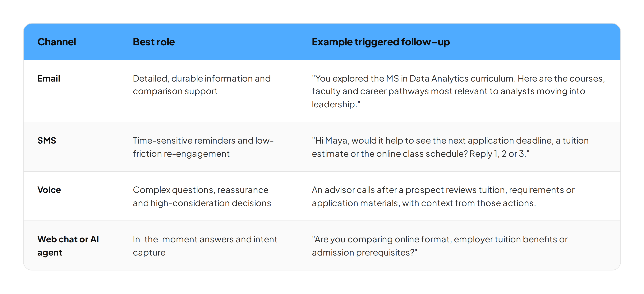The height and width of the screenshot is (294, 644).
Task: Click the blue table header bar
Action: 322,42
